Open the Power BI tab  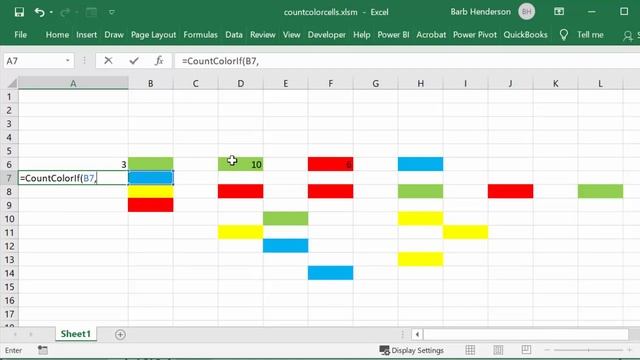click(x=393, y=35)
